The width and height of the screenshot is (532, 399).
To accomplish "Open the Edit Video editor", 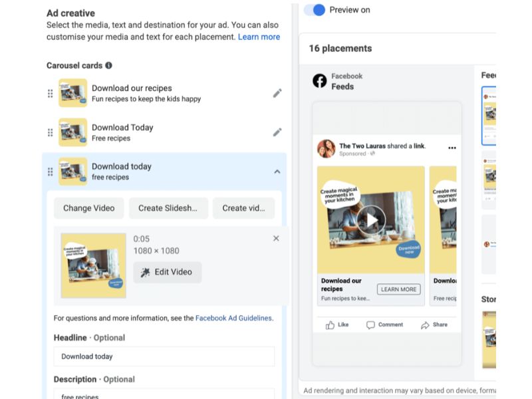I will click(168, 272).
